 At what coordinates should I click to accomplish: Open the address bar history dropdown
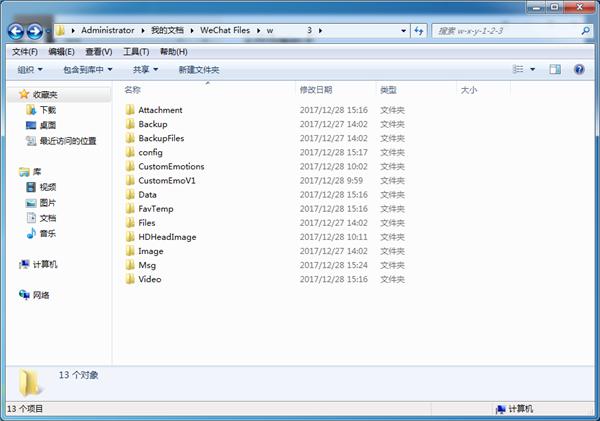(x=403, y=31)
